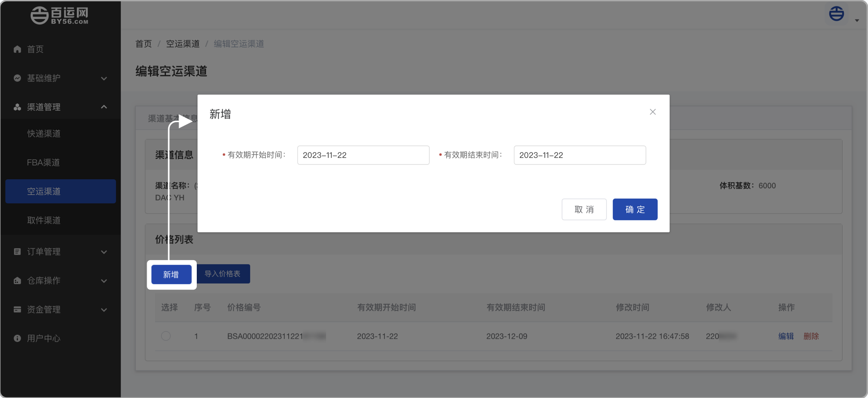The image size is (868, 398).
Task: Click the 资金管理 sidebar icon
Action: click(x=17, y=309)
